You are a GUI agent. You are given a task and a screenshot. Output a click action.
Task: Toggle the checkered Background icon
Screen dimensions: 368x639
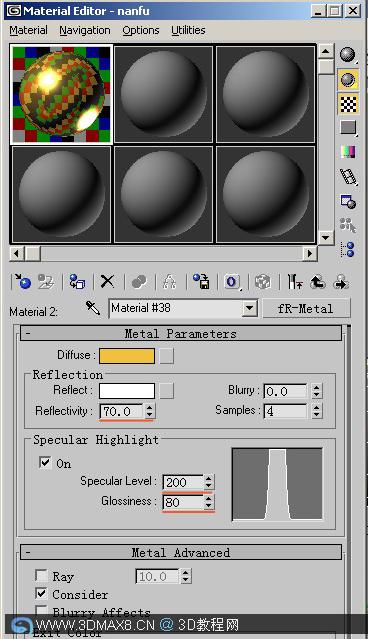[x=348, y=104]
